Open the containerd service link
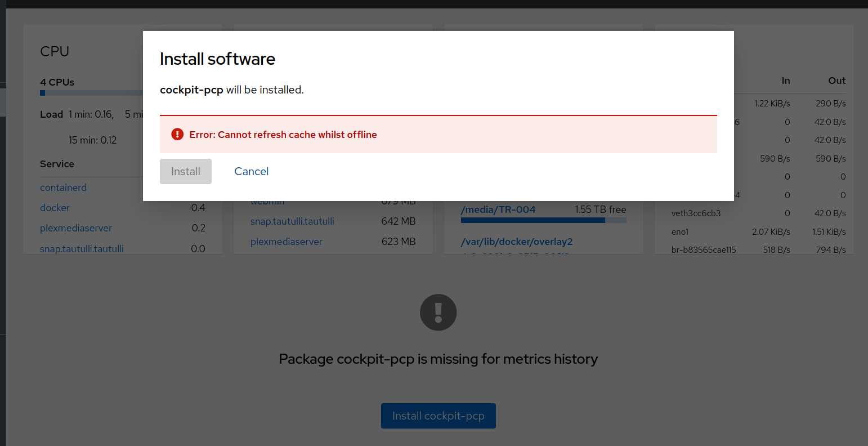 point(63,188)
